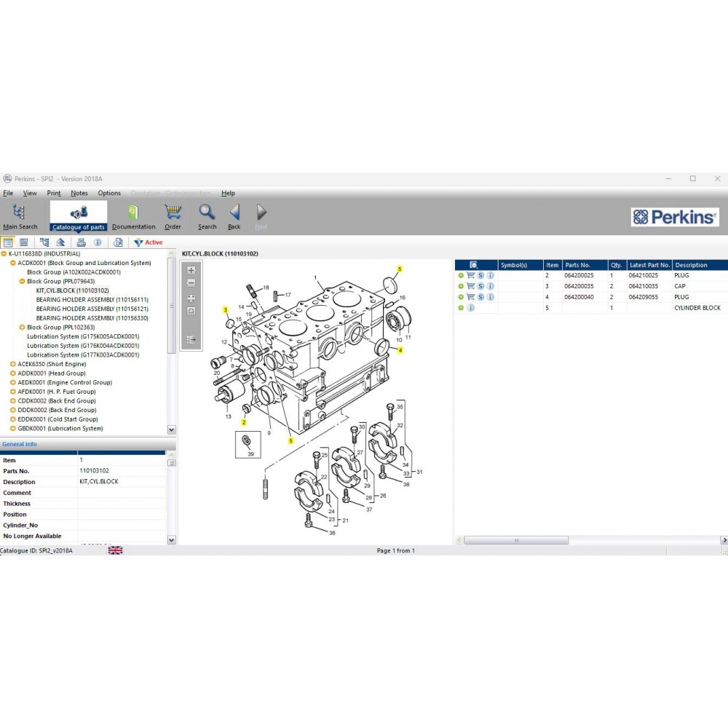
Task: Add the PLUG part 064200025 to cart
Action: pyautogui.click(x=470, y=275)
